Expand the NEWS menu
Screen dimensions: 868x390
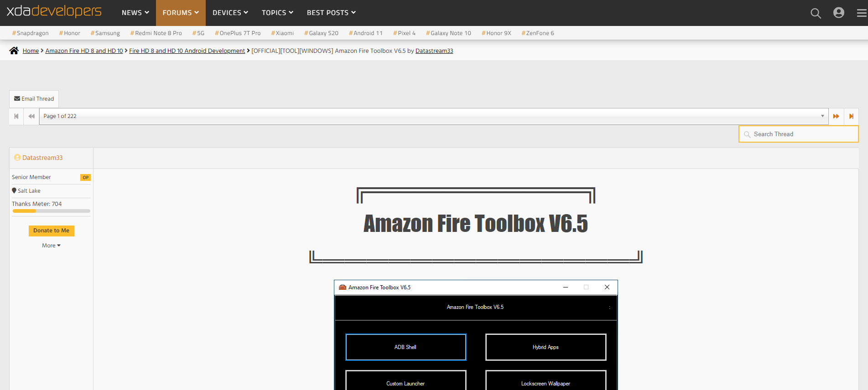pyautogui.click(x=135, y=13)
